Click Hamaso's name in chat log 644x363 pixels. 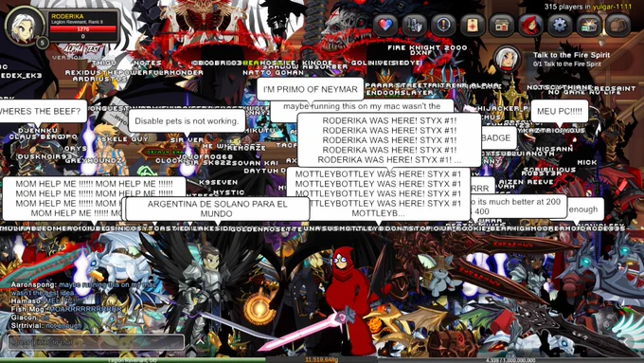point(27,301)
